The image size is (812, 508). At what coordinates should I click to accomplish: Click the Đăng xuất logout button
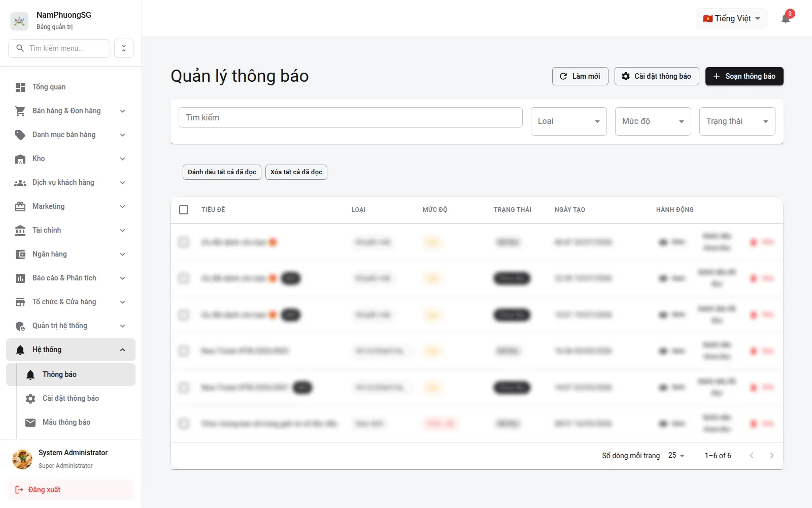(x=71, y=490)
